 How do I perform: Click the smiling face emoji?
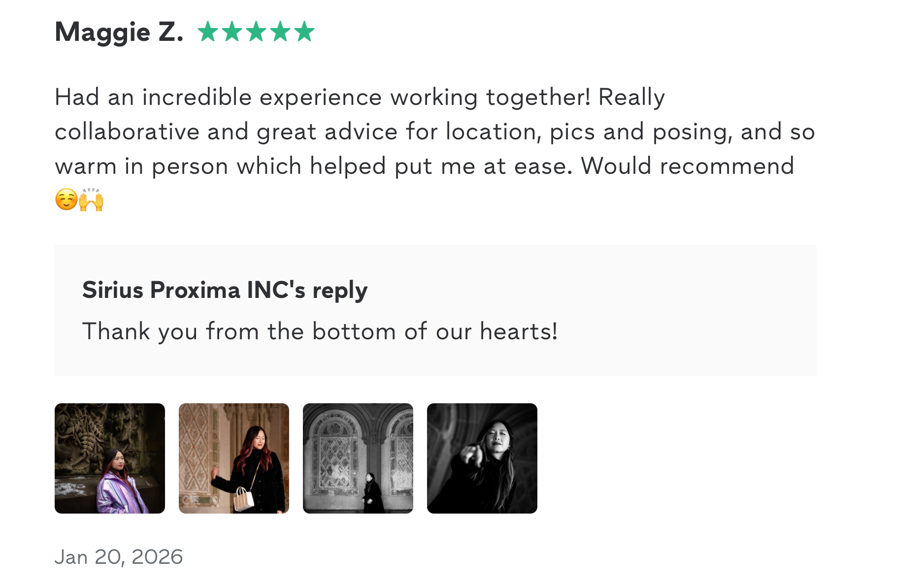(66, 200)
